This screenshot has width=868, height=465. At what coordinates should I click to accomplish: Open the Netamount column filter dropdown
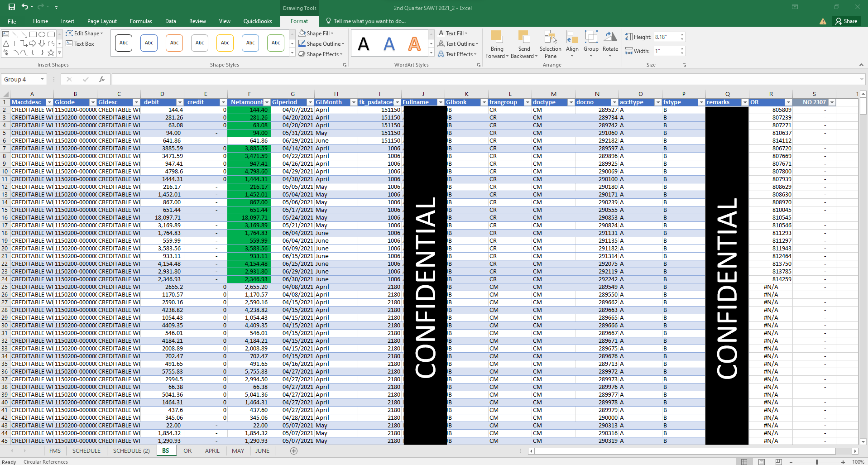(x=267, y=102)
